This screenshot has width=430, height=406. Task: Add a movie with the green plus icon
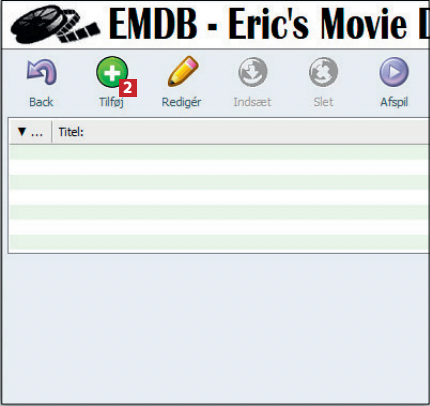click(x=112, y=72)
